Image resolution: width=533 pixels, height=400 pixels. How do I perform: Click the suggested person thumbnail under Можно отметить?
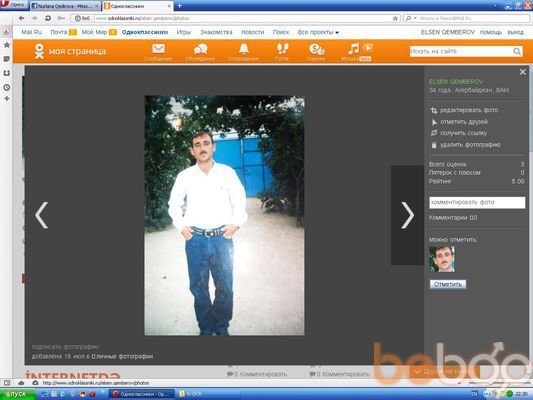tap(442, 259)
